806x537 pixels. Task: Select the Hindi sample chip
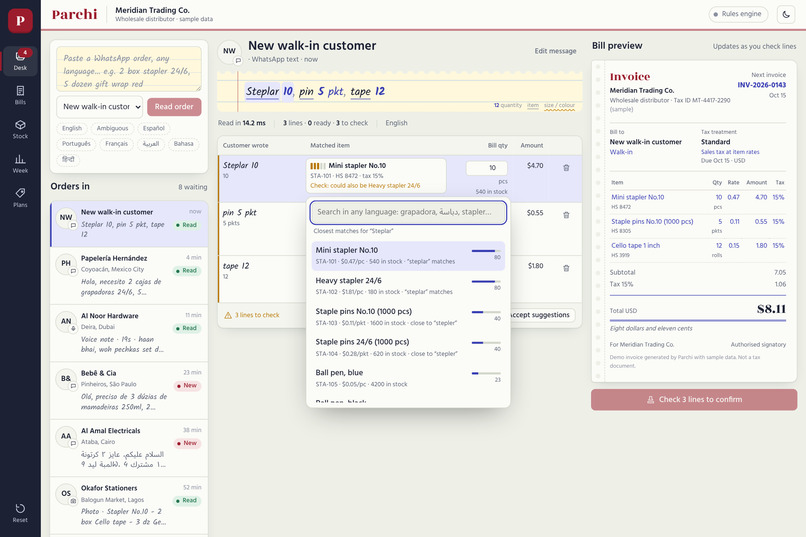68,159
